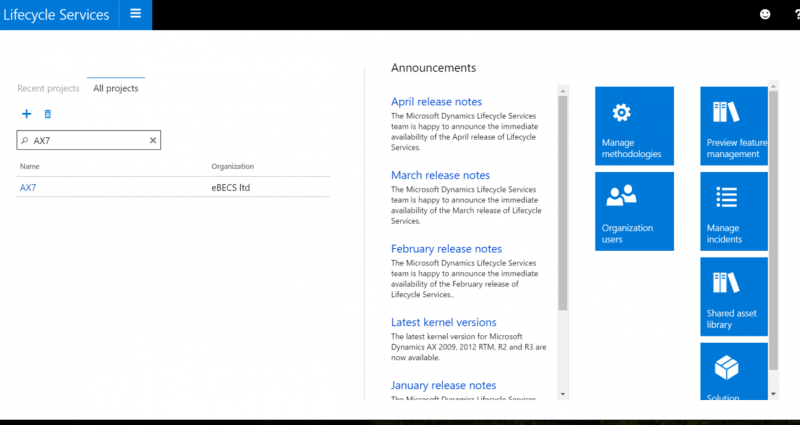Sort projects by Organization column header
This screenshot has width=800, height=425.
point(233,166)
